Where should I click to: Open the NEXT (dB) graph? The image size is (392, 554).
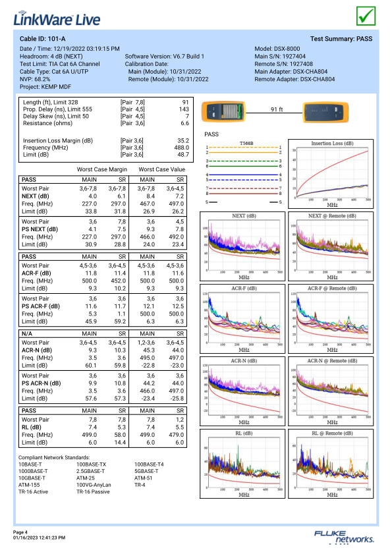pyautogui.click(x=242, y=246)
